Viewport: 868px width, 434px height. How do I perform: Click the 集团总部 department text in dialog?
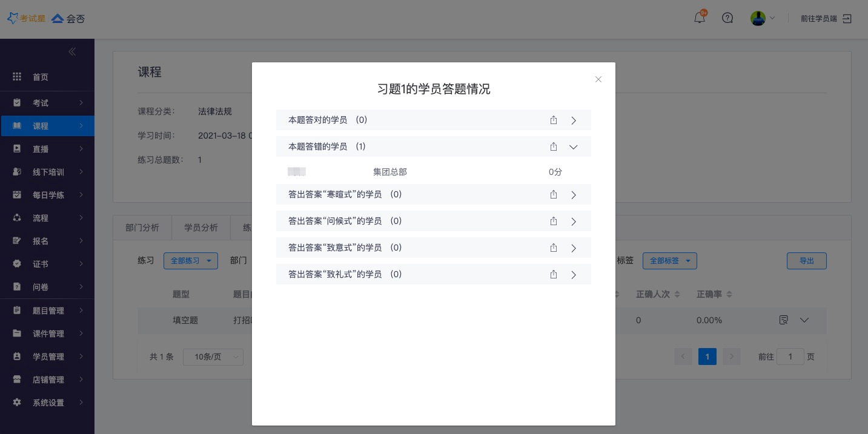(x=390, y=172)
